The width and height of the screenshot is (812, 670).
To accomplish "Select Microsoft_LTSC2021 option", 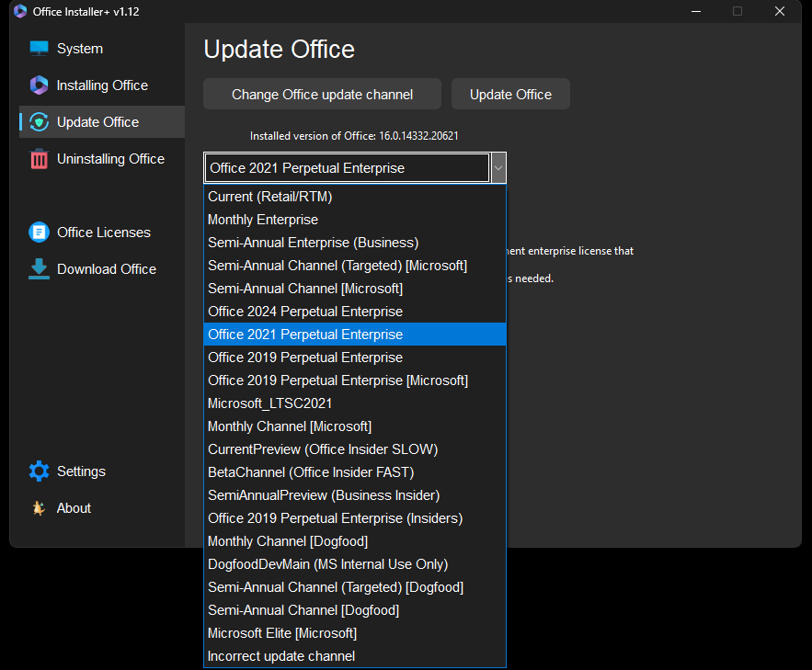I will click(355, 403).
